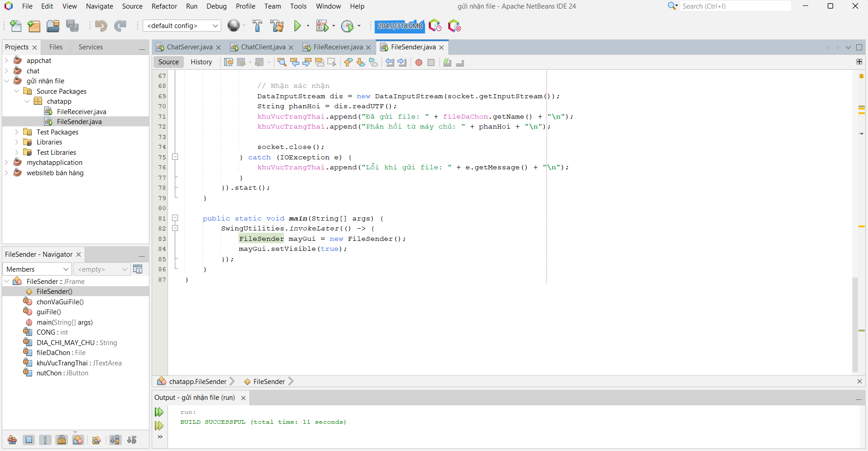Open the default config dropdown

182,26
